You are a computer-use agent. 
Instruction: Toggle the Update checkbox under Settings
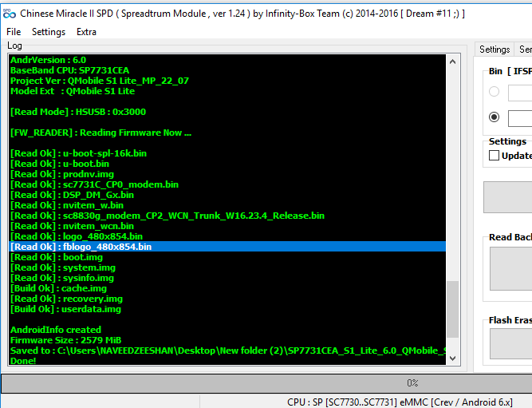coord(494,156)
